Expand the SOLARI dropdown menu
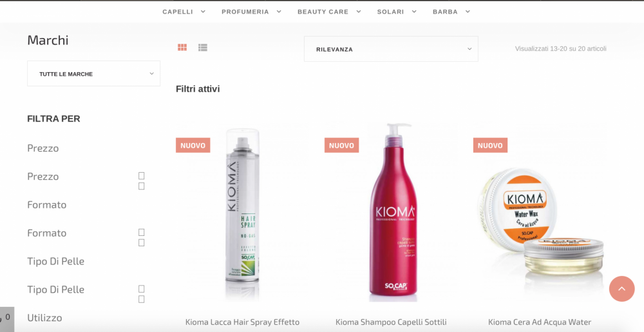 point(397,12)
